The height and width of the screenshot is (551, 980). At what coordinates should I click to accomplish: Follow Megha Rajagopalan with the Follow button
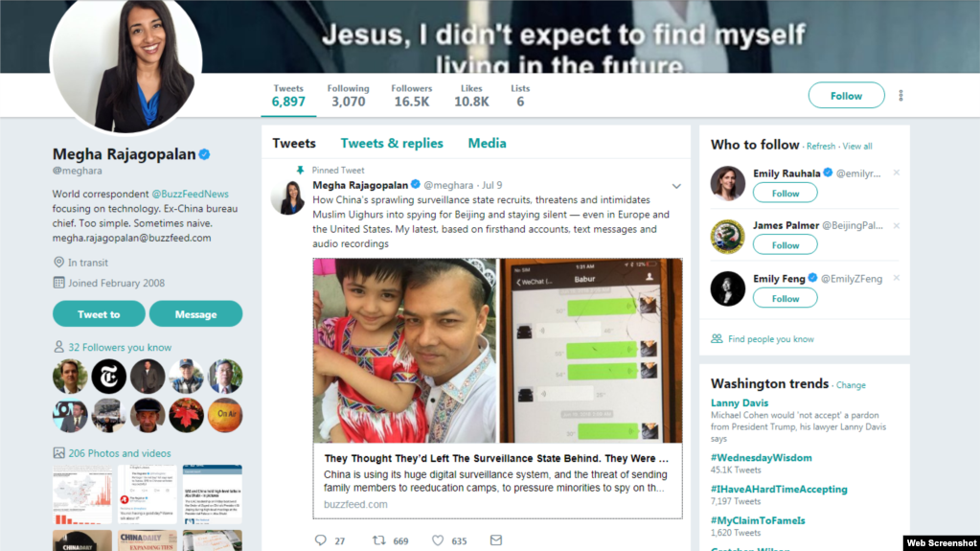(x=846, y=96)
